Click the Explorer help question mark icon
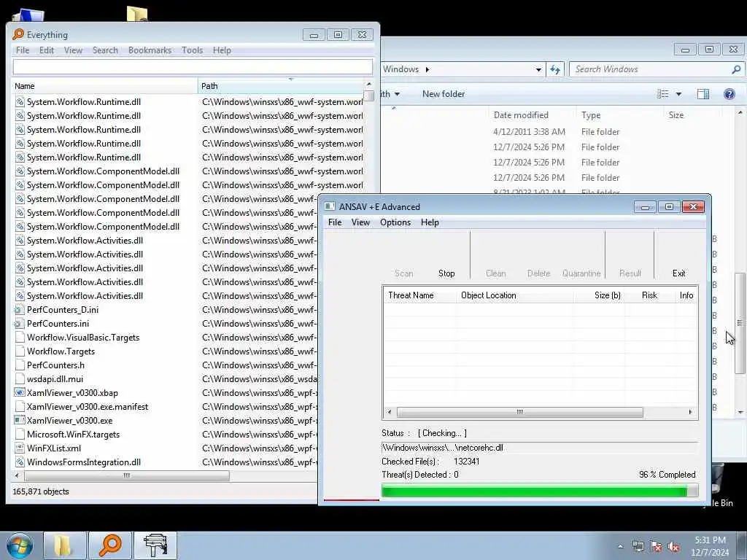This screenshot has height=560, width=747. pyautogui.click(x=729, y=94)
